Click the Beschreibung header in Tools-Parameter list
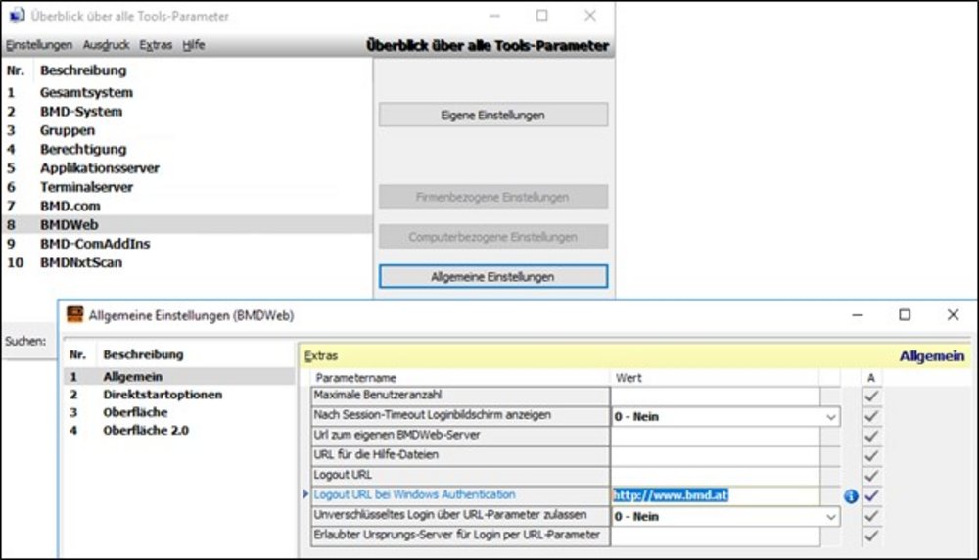This screenshot has height=560, width=979. click(83, 70)
